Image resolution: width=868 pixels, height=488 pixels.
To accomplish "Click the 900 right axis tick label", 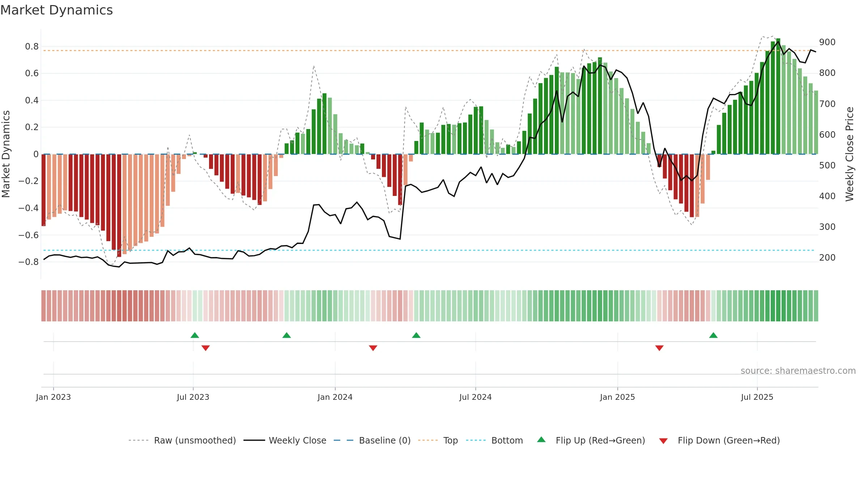I will [827, 42].
